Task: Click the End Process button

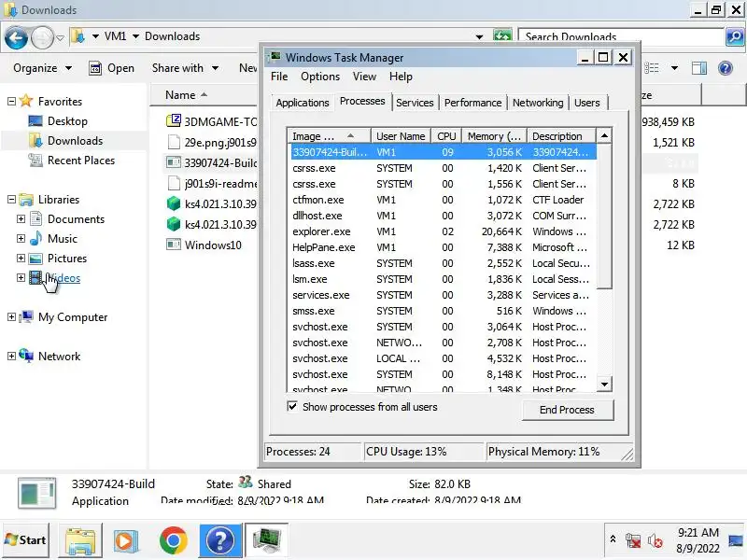Action: 568,410
